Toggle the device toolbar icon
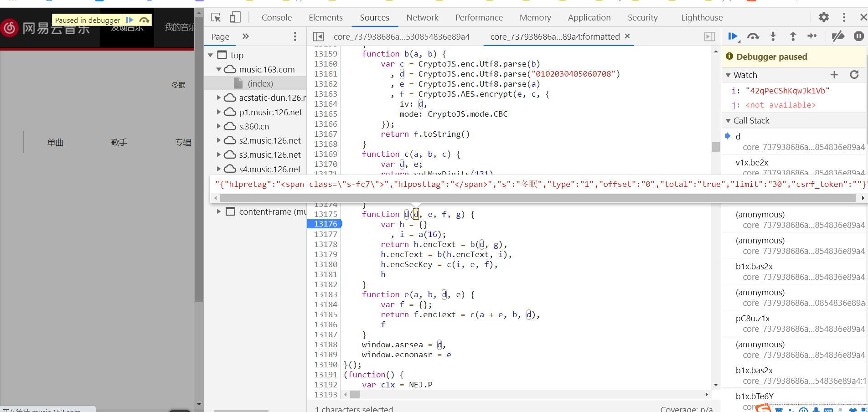Image resolution: width=868 pixels, height=412 pixels. [x=235, y=17]
